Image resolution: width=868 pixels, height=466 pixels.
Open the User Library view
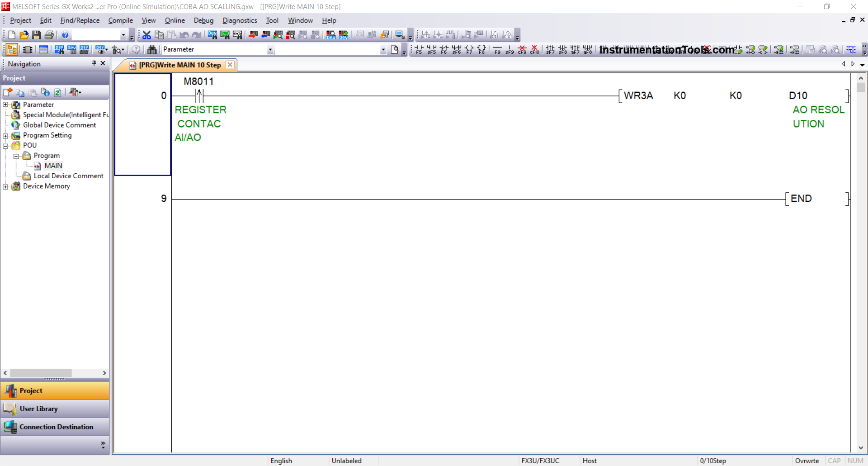[55, 409]
